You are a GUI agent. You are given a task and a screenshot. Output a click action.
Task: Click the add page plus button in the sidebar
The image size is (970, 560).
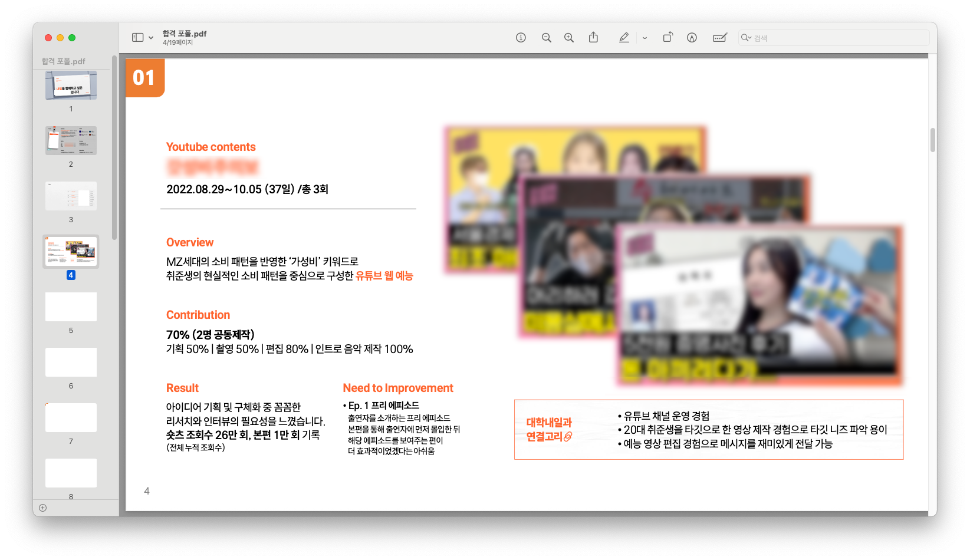tap(42, 508)
